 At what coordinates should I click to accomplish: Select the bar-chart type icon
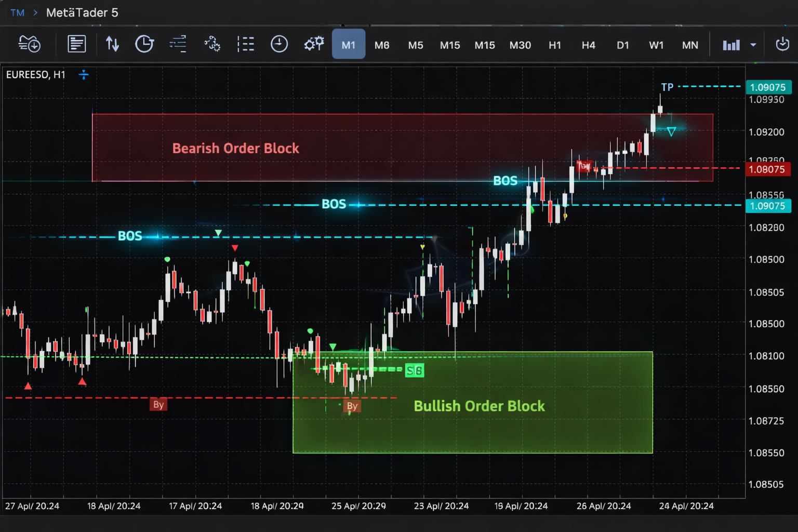pos(731,45)
